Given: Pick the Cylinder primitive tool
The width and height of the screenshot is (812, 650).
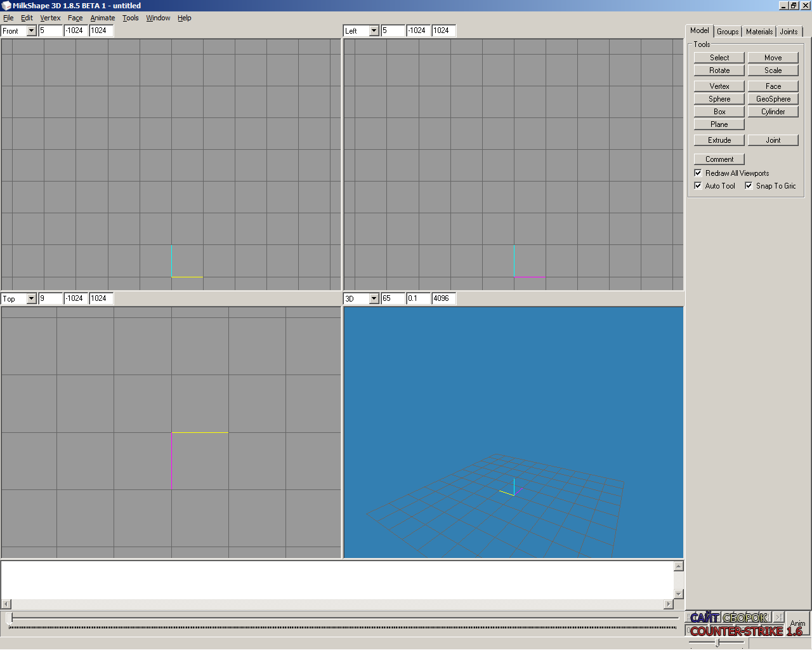Looking at the screenshot, I should pos(773,112).
